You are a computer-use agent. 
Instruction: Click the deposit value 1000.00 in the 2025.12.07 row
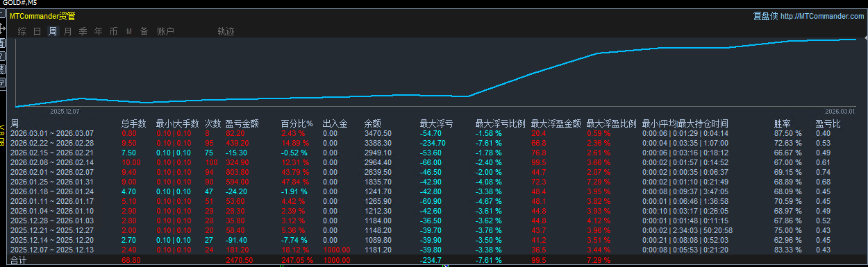336,250
